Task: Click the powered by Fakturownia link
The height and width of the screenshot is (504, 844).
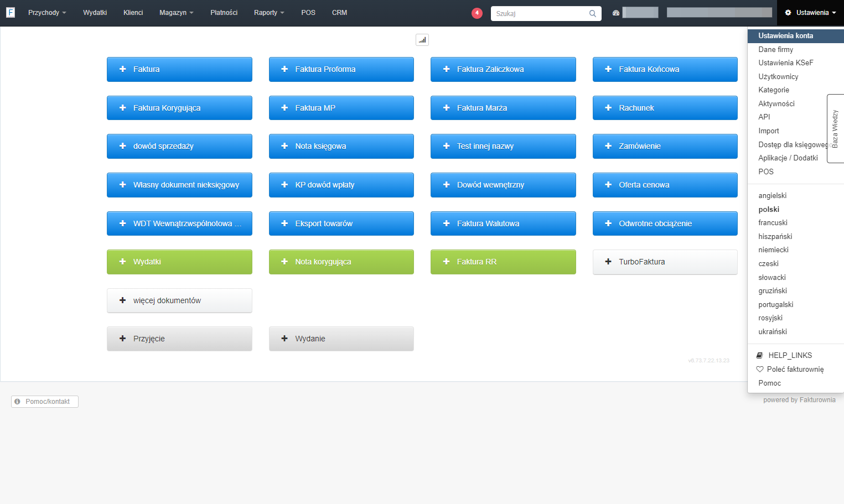Action: pyautogui.click(x=799, y=400)
